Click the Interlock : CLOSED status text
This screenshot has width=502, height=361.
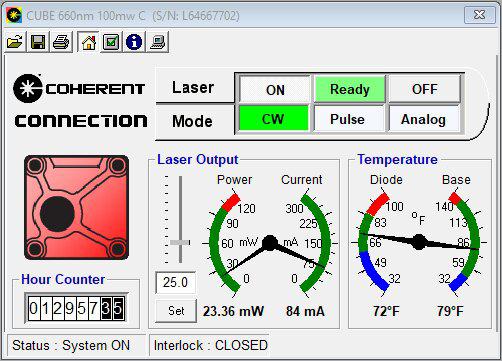tap(211, 345)
